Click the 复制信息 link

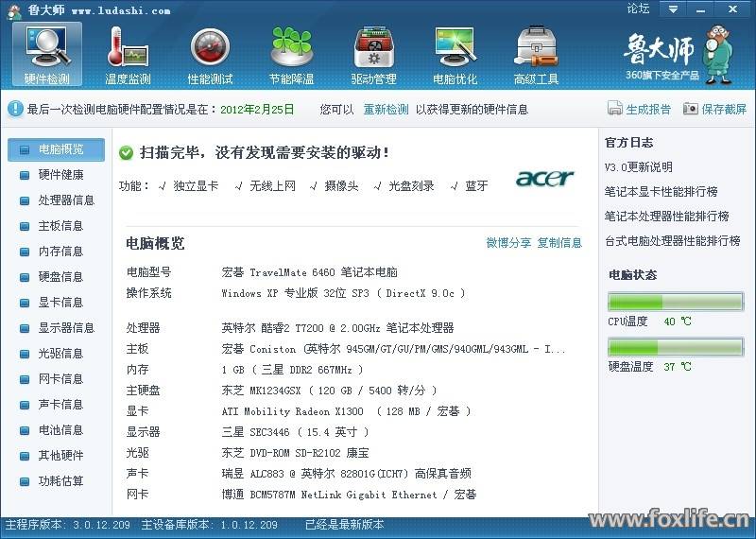[x=559, y=243]
